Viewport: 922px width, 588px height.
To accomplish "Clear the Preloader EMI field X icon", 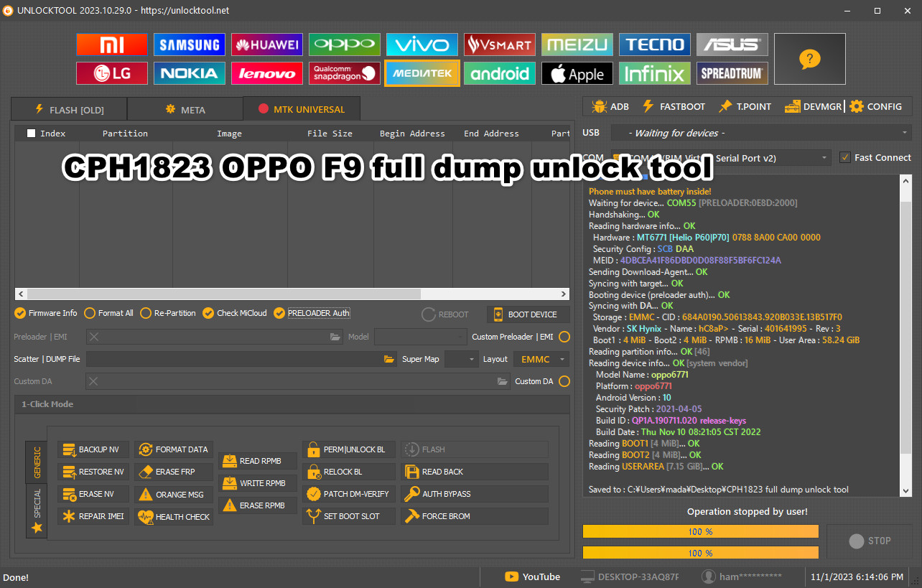I will coord(94,337).
